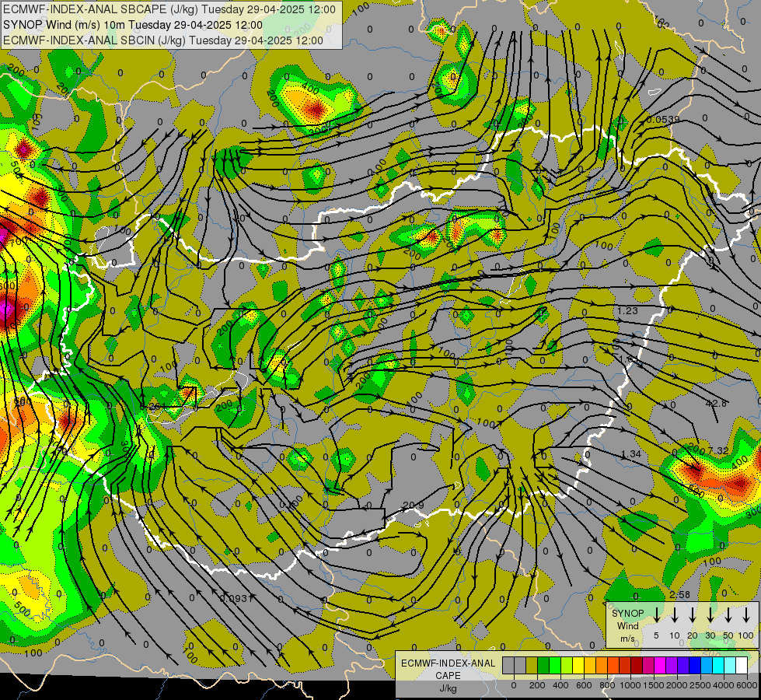Click the 100 m/s wind arrow in legend
This screenshot has width=761, height=700.
click(746, 615)
